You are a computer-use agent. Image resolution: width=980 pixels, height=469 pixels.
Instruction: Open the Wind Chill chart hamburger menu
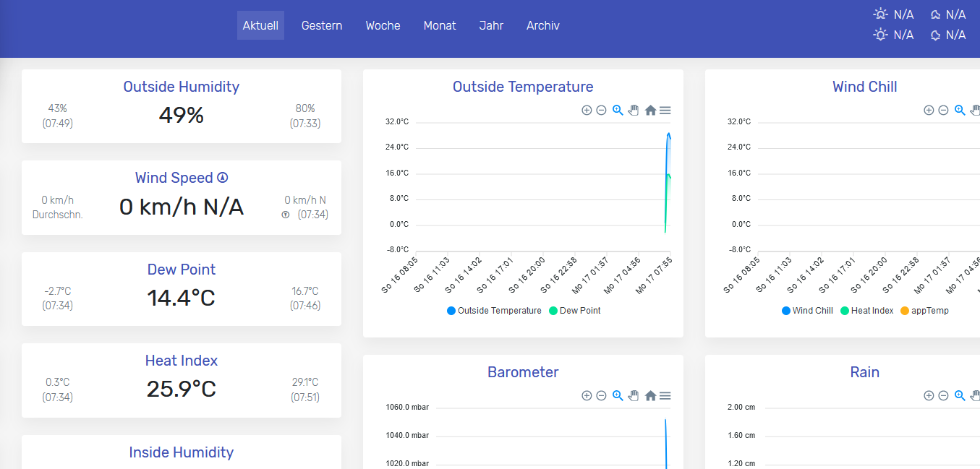(979, 110)
